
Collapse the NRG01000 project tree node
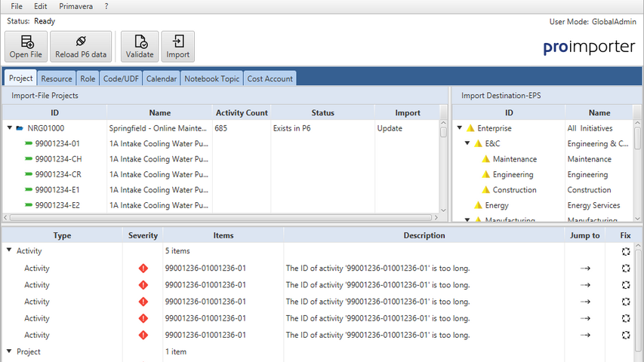click(10, 128)
